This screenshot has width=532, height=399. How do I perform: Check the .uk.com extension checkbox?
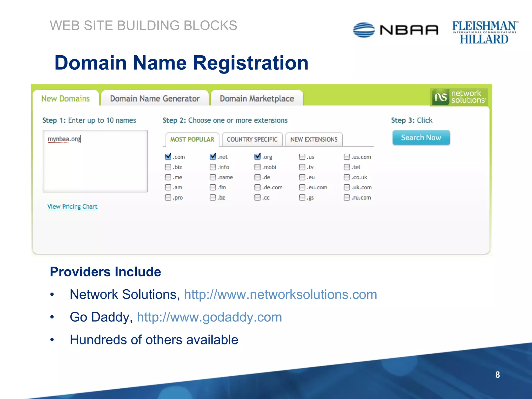point(347,187)
